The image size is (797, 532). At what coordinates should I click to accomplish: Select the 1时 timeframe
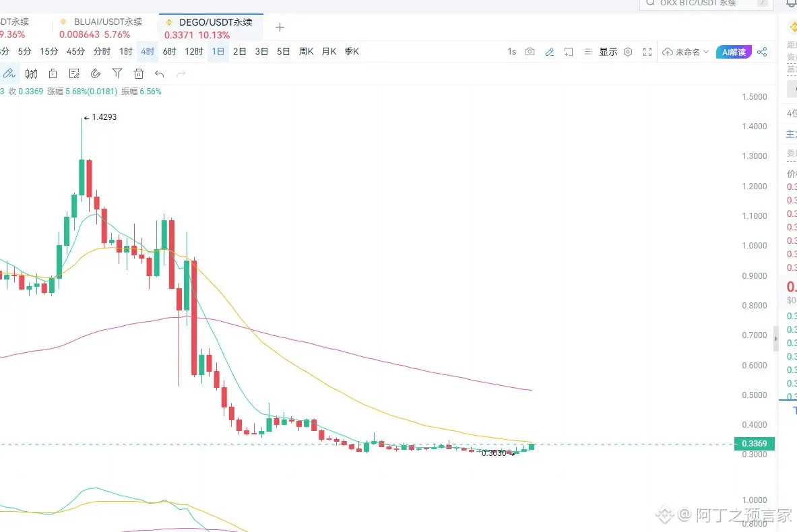click(125, 51)
